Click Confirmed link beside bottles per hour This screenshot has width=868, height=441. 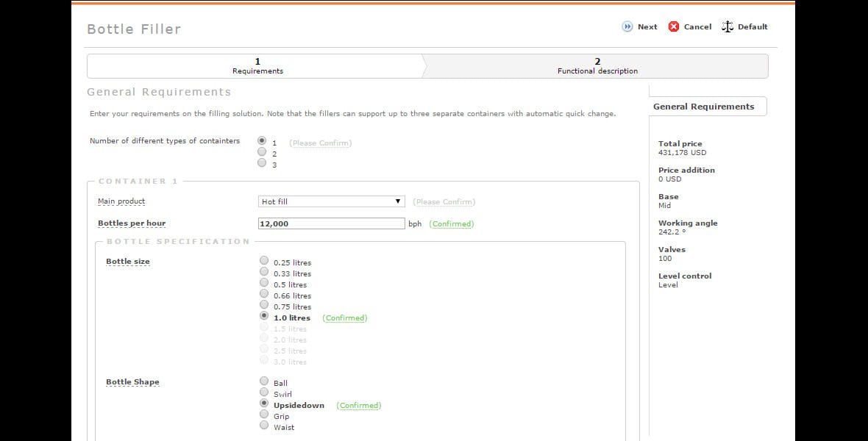tap(451, 223)
